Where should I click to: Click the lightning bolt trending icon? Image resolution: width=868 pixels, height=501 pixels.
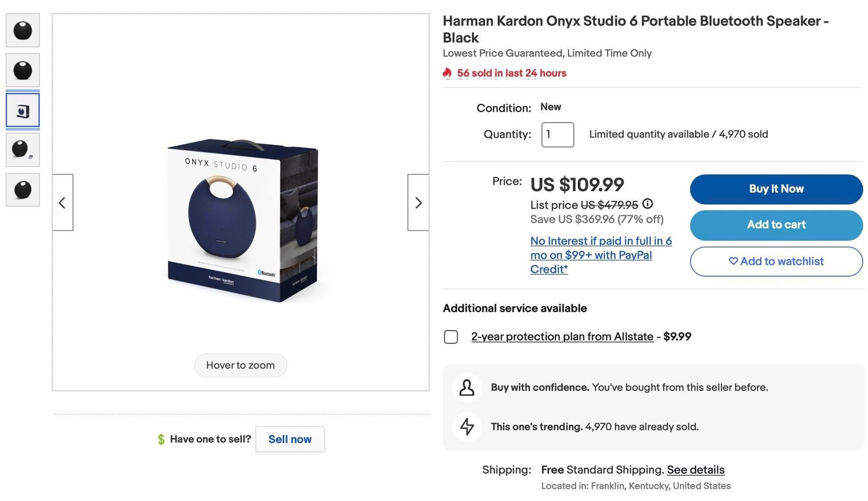click(x=467, y=426)
